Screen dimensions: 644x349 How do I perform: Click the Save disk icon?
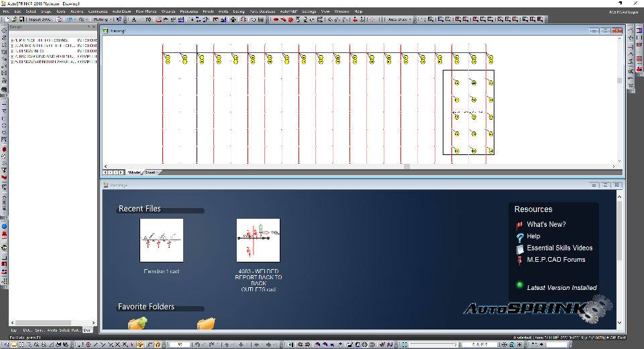[21, 19]
